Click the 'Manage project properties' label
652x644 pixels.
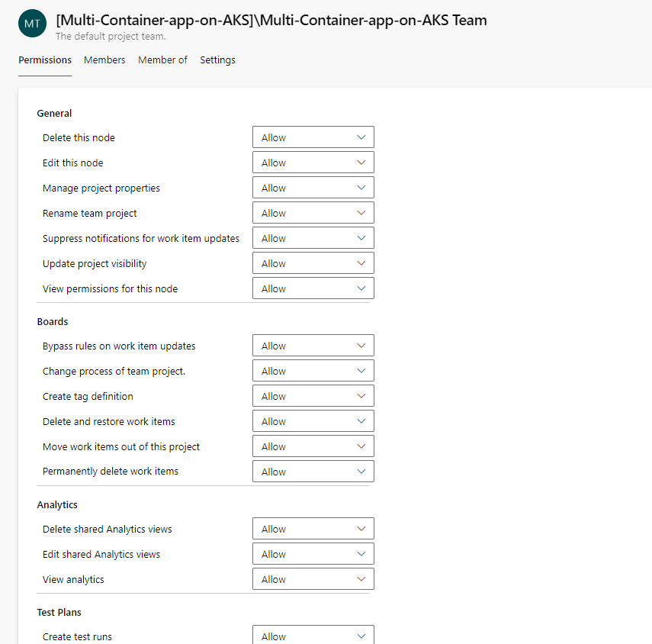[x=101, y=188]
